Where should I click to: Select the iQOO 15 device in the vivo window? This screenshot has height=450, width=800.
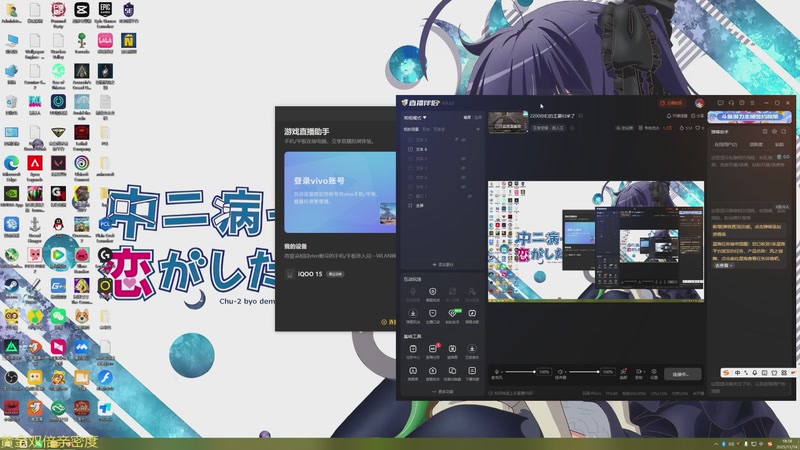[315, 274]
